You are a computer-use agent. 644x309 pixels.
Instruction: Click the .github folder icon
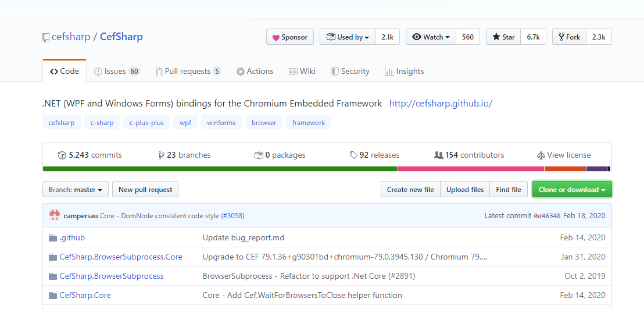[52, 238]
